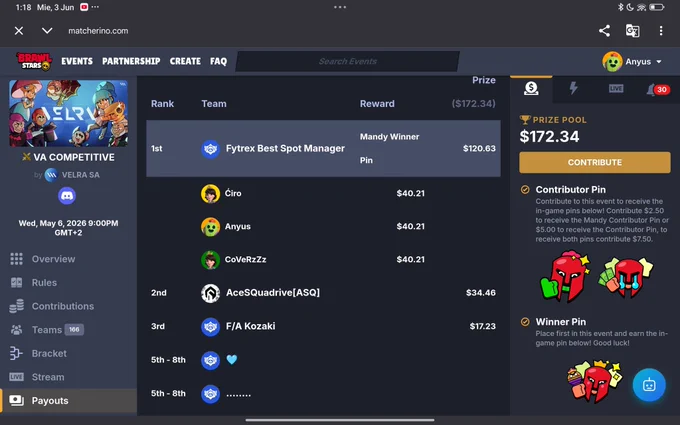Open the Contributions section

click(x=63, y=306)
